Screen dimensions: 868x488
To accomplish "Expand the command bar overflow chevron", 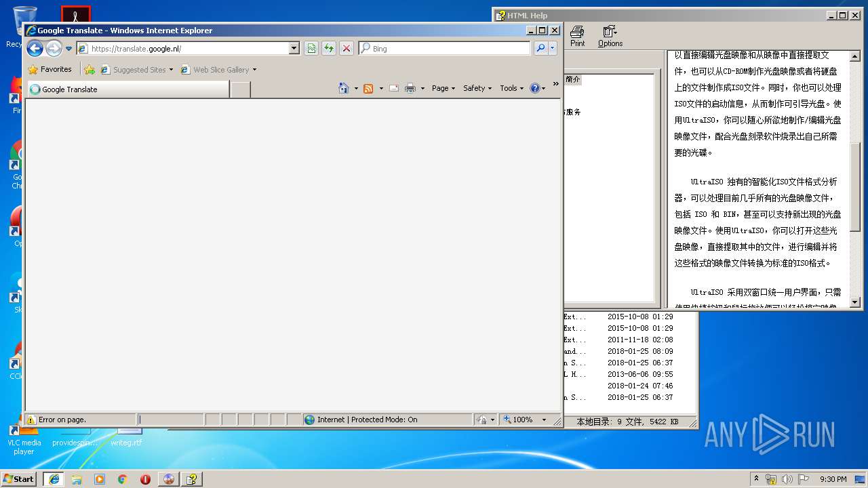I will tap(555, 84).
